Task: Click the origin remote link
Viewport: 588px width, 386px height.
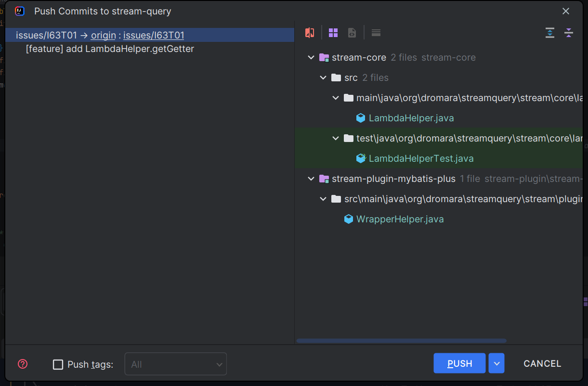Action: tap(104, 35)
